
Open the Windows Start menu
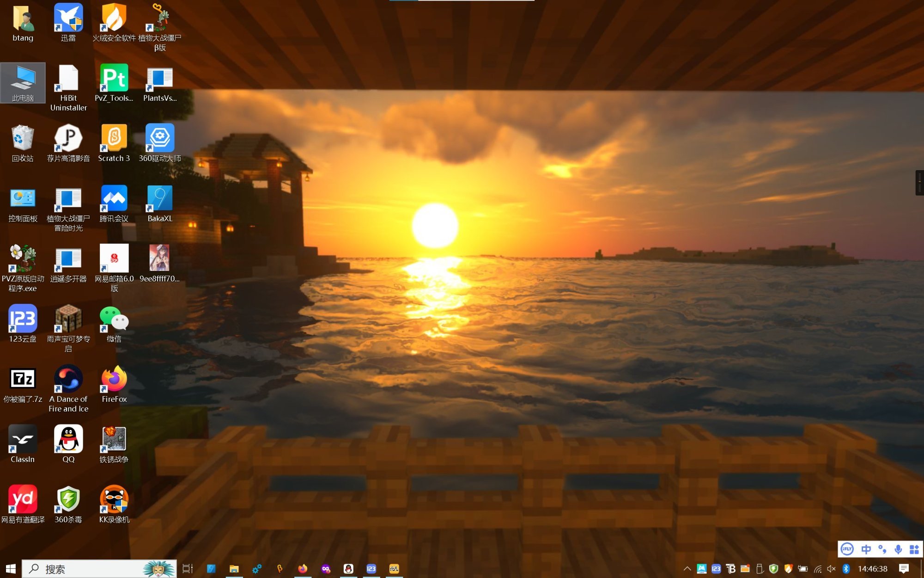point(11,569)
